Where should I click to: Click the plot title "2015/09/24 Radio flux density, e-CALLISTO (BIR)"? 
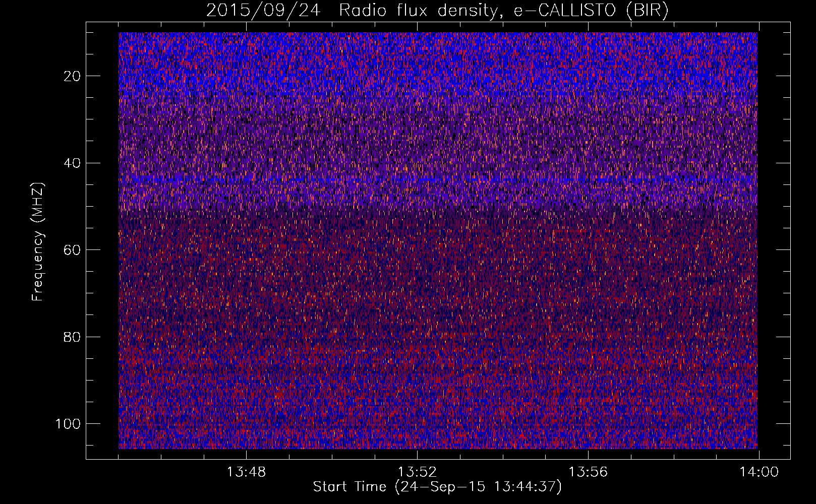tap(437, 11)
